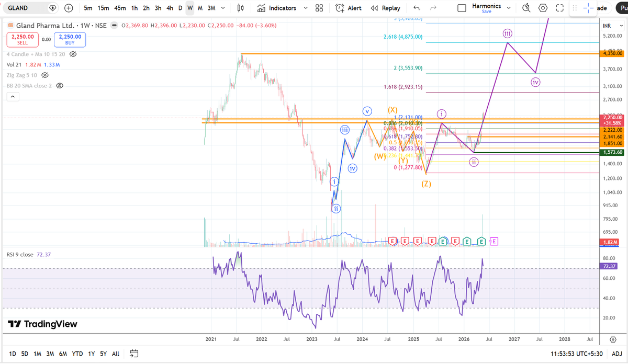The width and height of the screenshot is (628, 364).
Task: Click the market status dash icon after NSE
Action: tap(115, 25)
